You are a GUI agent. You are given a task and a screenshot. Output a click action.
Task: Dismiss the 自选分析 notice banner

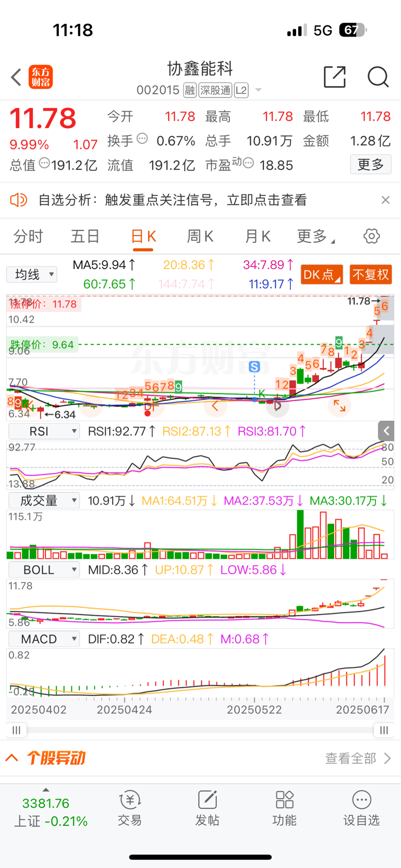tap(385, 200)
